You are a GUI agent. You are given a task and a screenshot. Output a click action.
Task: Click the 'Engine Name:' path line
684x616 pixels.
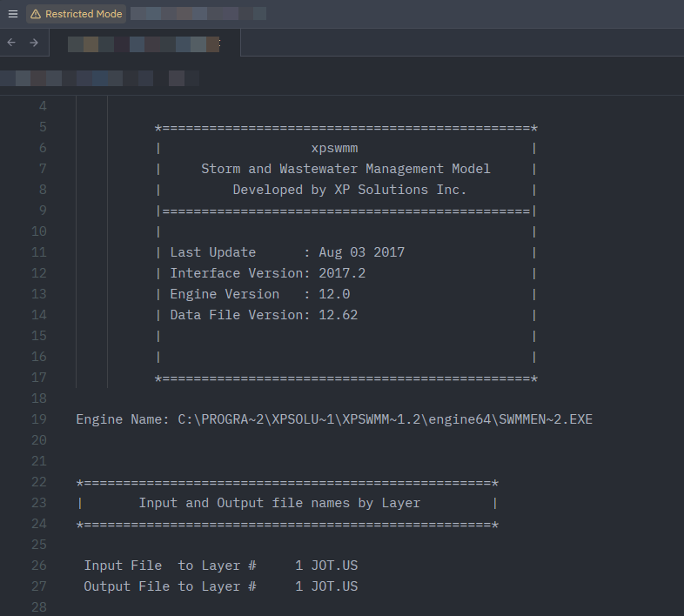334,419
